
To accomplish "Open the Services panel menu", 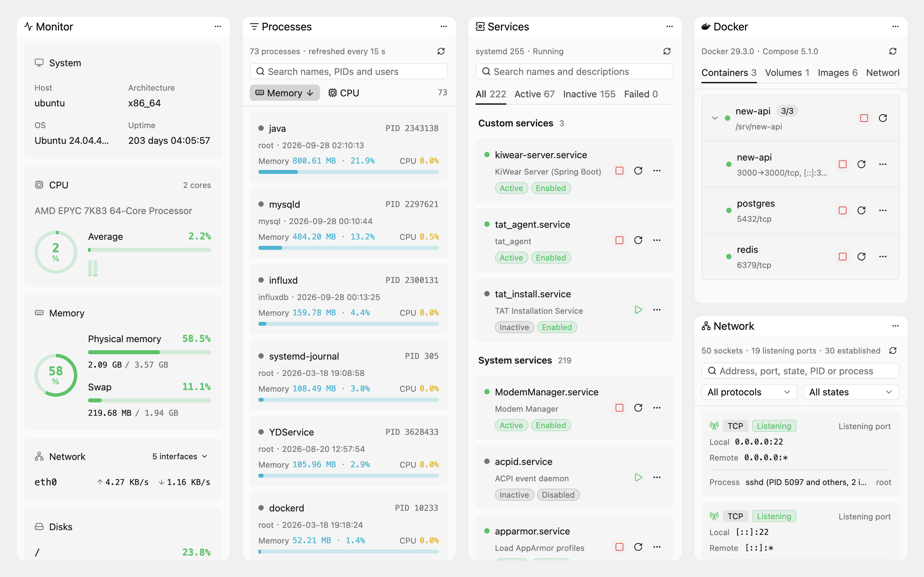I will click(669, 27).
